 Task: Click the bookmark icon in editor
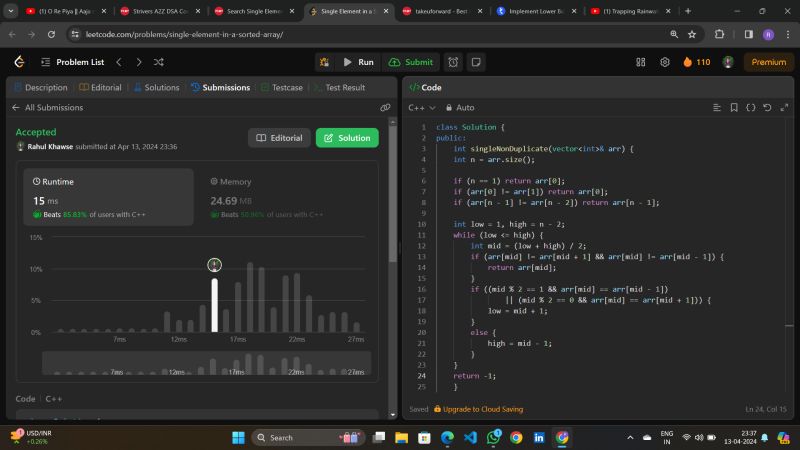click(x=734, y=107)
